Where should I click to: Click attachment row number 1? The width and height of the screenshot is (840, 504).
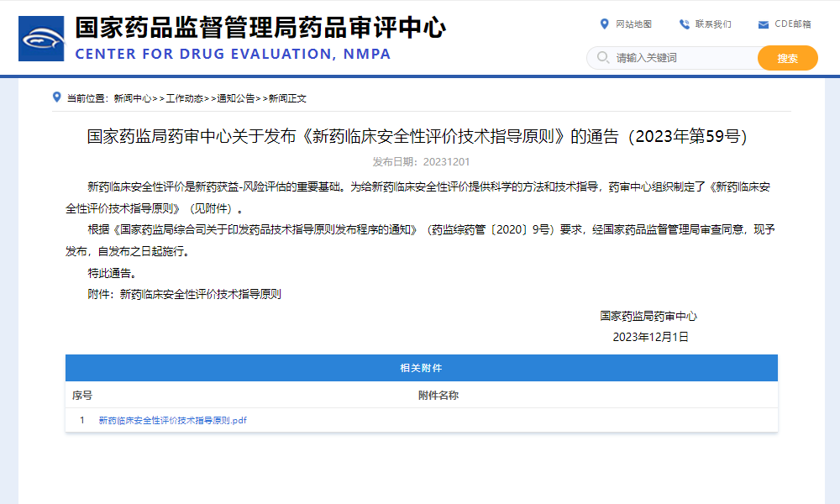click(x=82, y=421)
